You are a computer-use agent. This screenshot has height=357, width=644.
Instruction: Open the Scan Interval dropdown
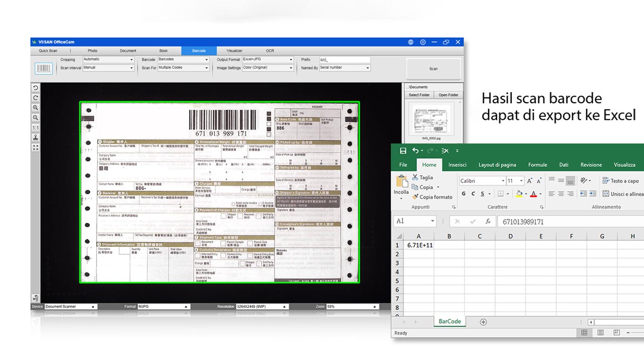[x=108, y=68]
